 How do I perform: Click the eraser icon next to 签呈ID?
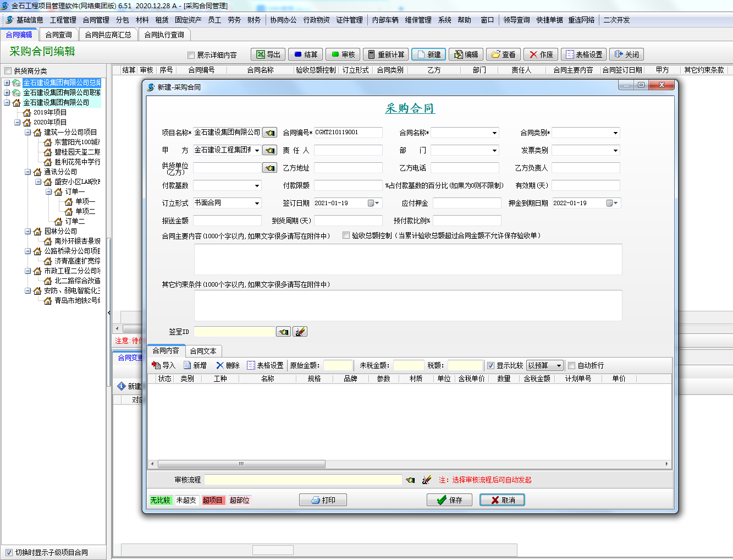(300, 332)
